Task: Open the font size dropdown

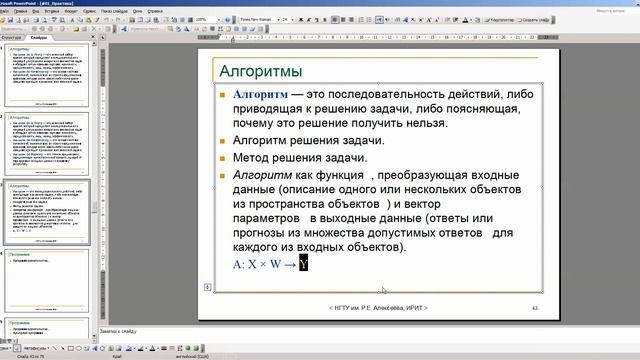Action: 292,20
